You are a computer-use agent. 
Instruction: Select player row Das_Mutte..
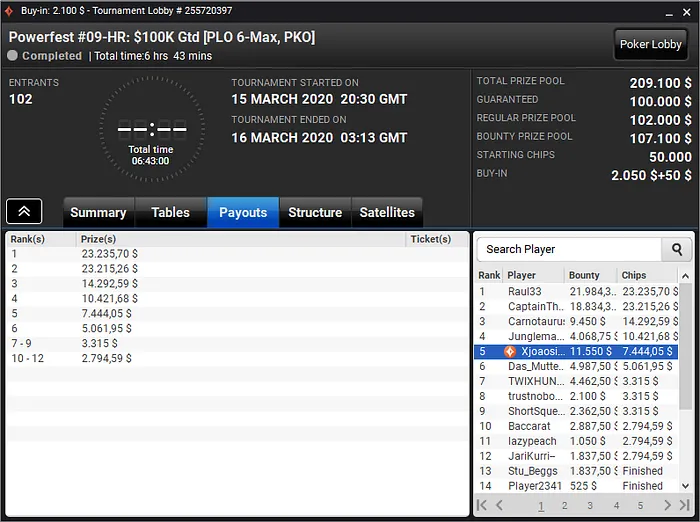(x=576, y=366)
